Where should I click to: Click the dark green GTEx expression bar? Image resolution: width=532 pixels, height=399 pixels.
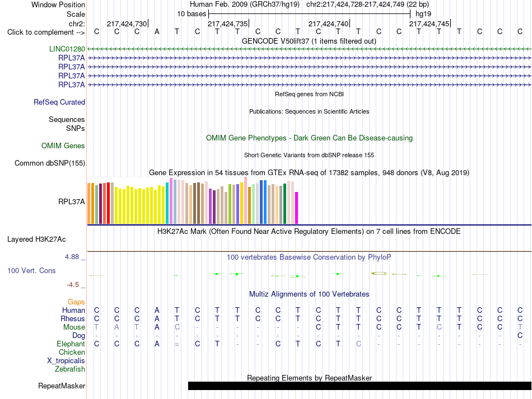coord(284,204)
